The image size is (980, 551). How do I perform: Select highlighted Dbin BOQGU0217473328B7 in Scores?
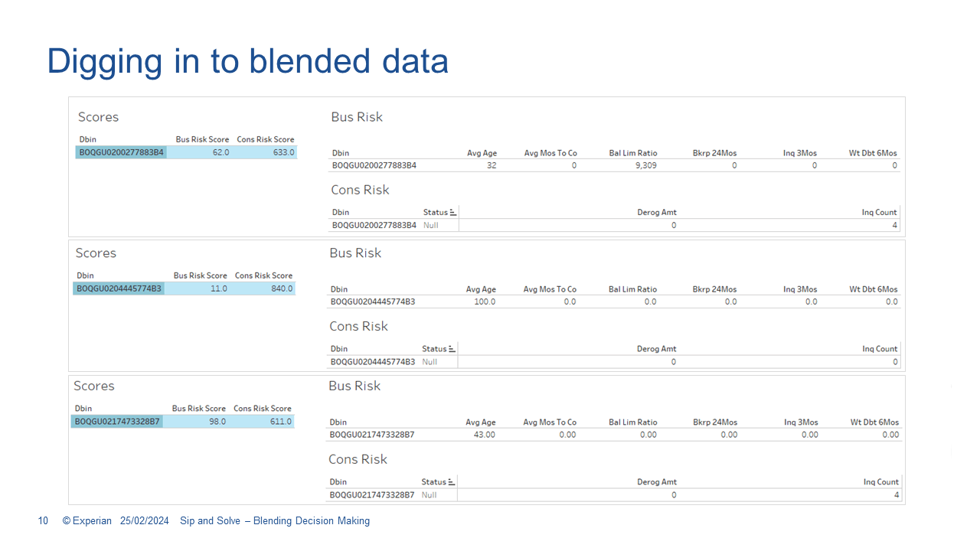(x=117, y=422)
